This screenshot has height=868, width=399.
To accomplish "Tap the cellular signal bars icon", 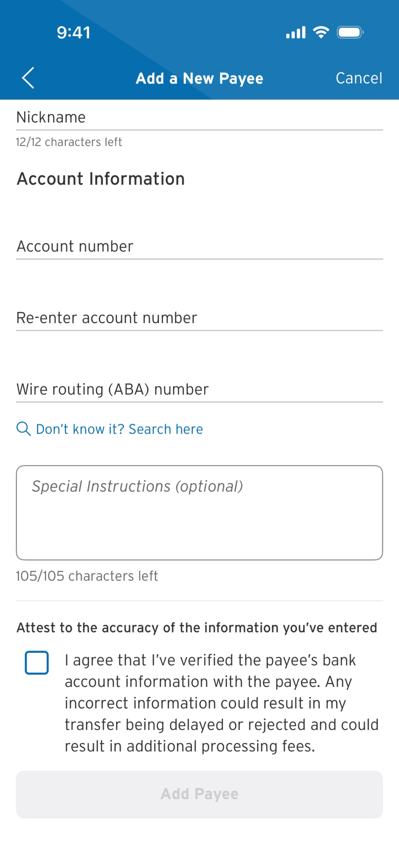I will [x=296, y=32].
